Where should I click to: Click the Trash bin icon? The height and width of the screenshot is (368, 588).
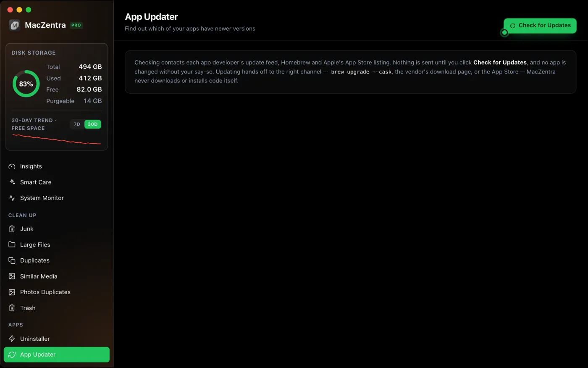12,308
